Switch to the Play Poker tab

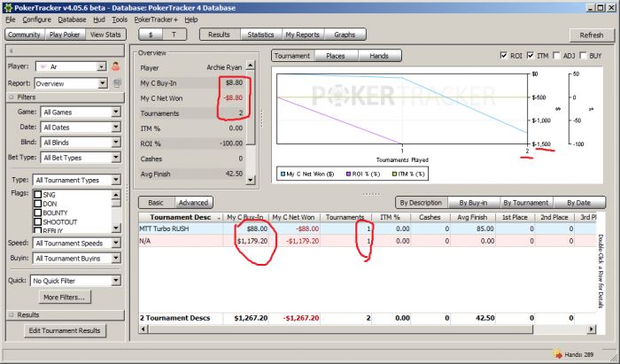coord(65,35)
